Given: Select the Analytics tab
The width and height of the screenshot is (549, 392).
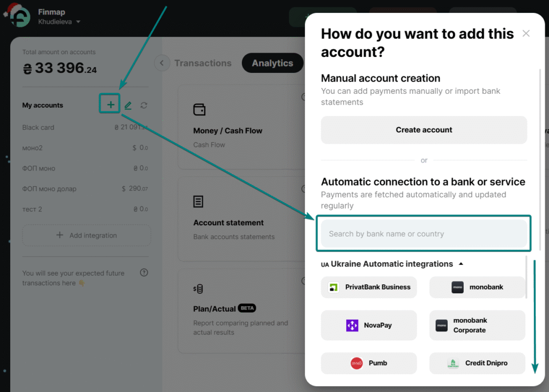Looking at the screenshot, I should tap(272, 63).
